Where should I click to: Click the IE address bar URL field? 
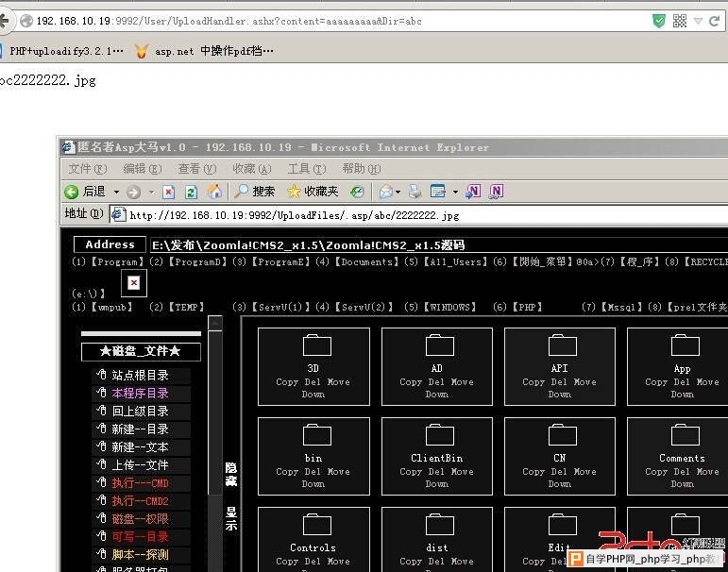(420, 215)
